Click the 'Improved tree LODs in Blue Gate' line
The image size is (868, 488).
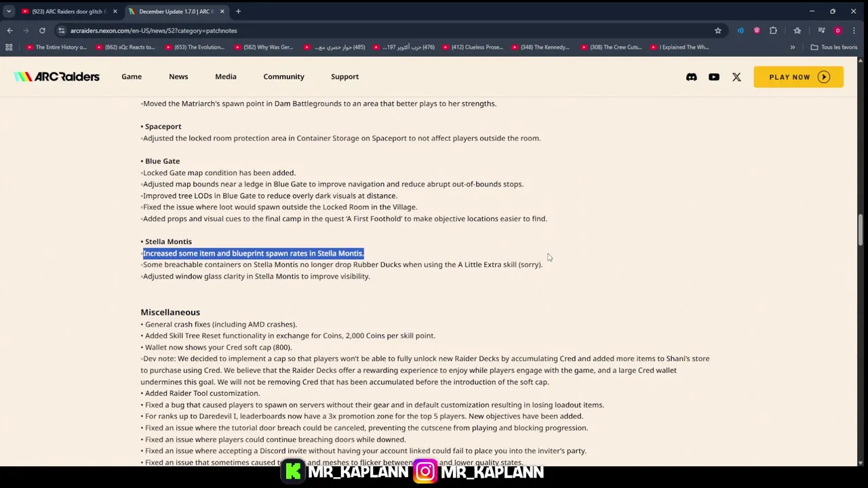point(269,196)
